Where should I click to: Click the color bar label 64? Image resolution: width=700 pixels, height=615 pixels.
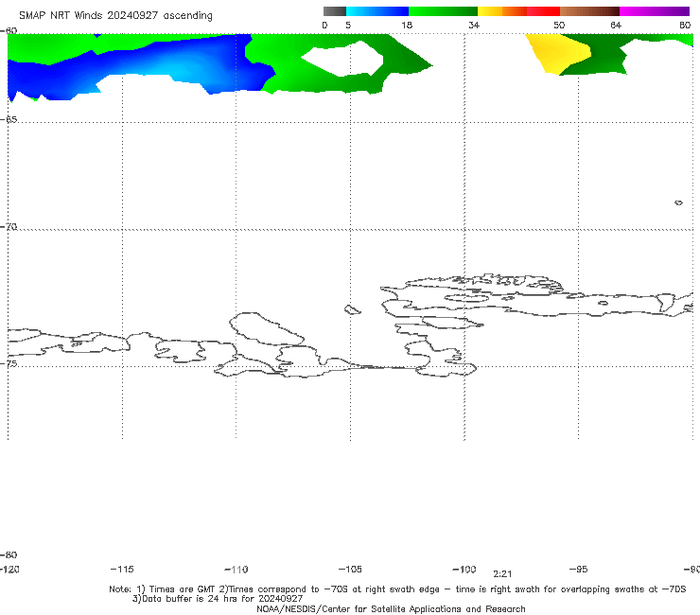coord(616,25)
